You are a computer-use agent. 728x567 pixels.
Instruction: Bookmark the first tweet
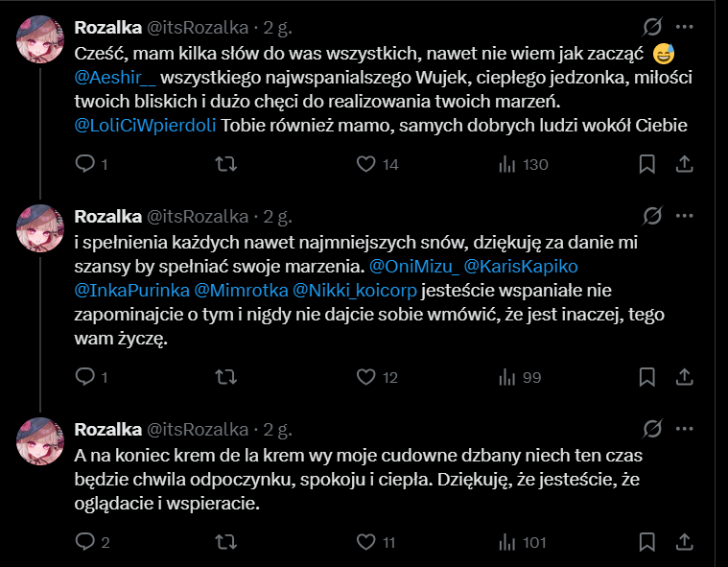[647, 165]
